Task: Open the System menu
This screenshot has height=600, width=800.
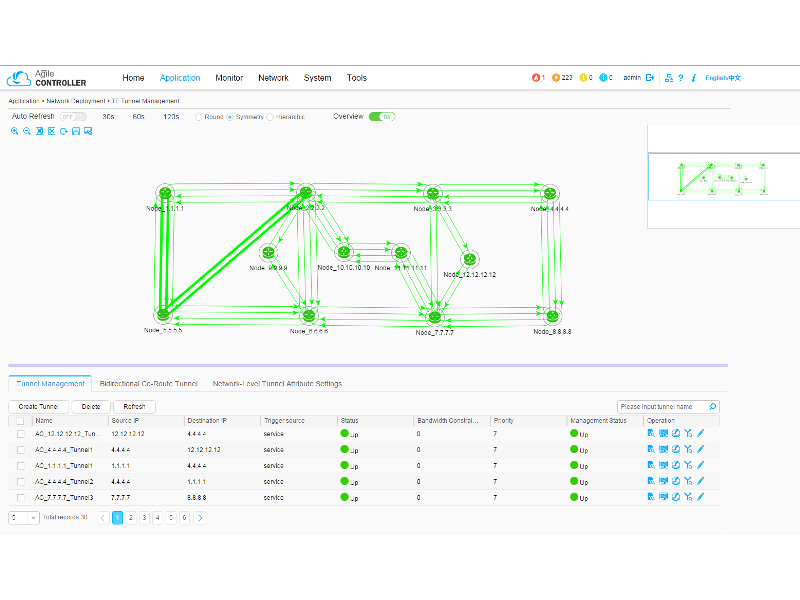Action: 317,78
